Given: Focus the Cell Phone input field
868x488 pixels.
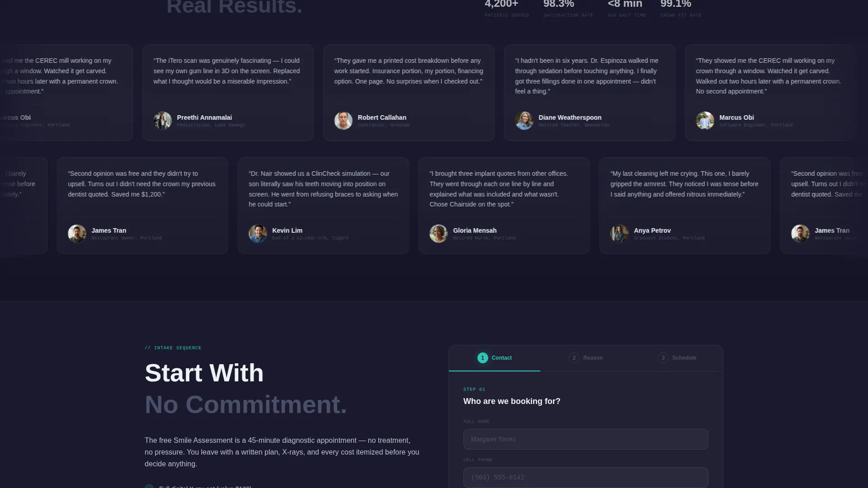Looking at the screenshot, I should click(x=585, y=477).
